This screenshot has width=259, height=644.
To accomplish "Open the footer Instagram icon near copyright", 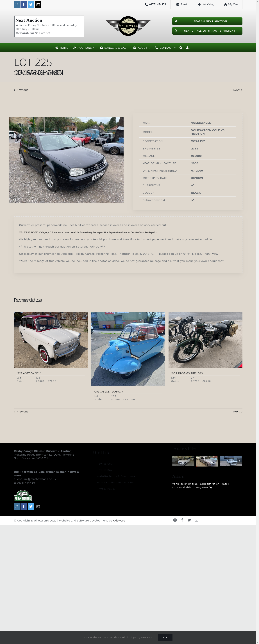I will [x=175, y=520].
